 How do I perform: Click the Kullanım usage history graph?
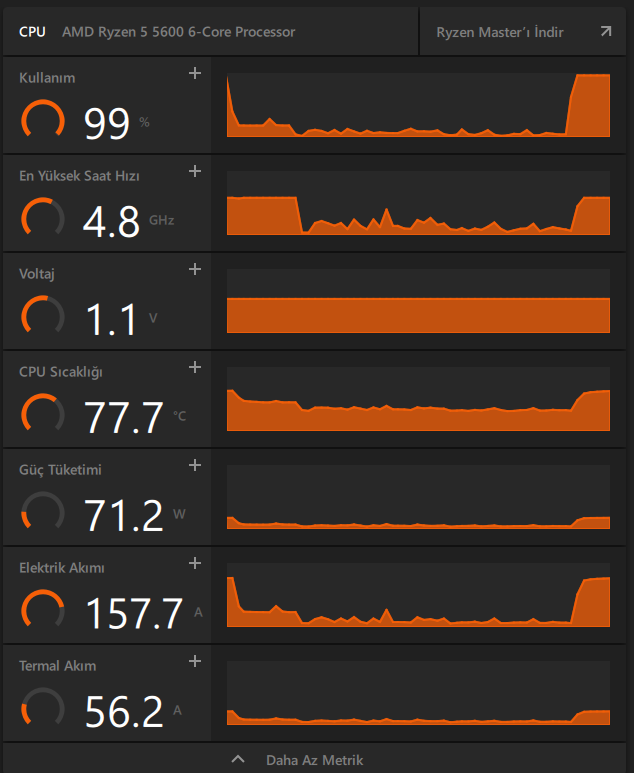point(418,105)
